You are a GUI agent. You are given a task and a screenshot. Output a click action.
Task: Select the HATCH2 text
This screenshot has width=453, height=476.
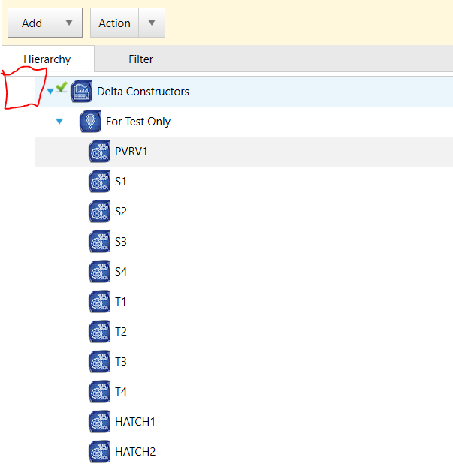pos(135,452)
